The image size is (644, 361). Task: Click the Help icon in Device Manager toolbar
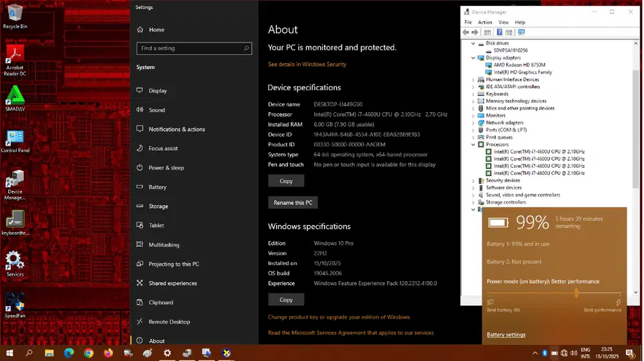tap(499, 32)
